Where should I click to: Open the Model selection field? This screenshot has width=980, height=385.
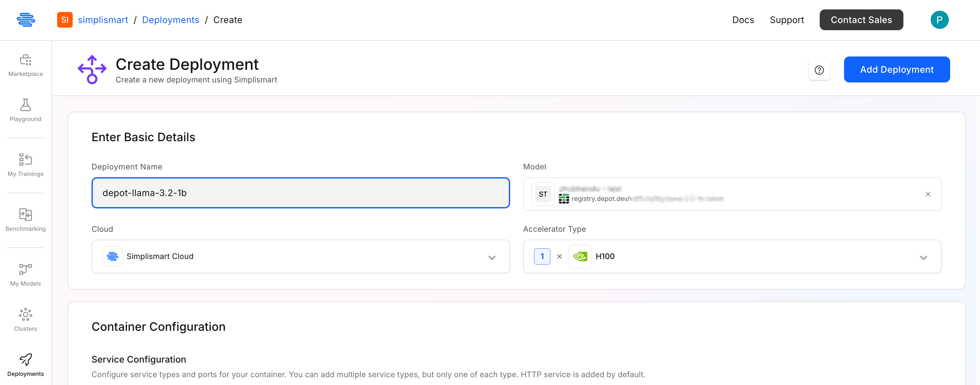pyautogui.click(x=723, y=194)
